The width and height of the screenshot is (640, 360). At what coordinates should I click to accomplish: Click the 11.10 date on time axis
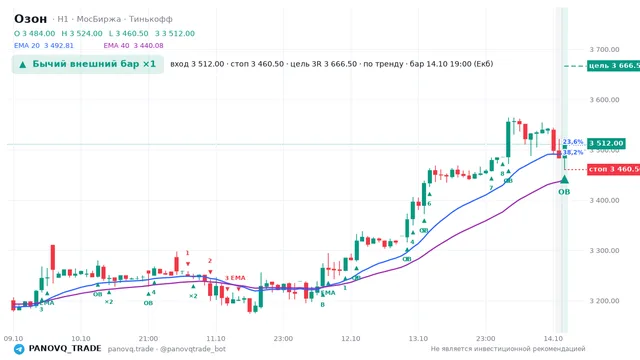tap(216, 339)
